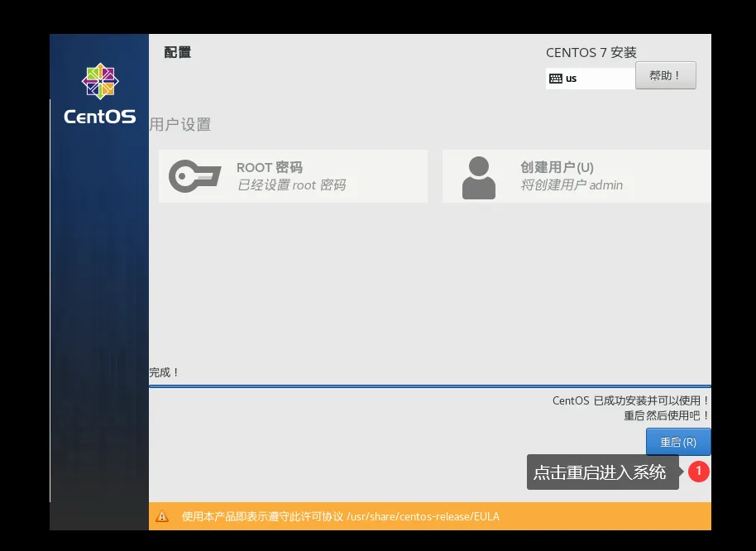Click the CentOS 已成功安装并可以使用 message

tap(630, 400)
